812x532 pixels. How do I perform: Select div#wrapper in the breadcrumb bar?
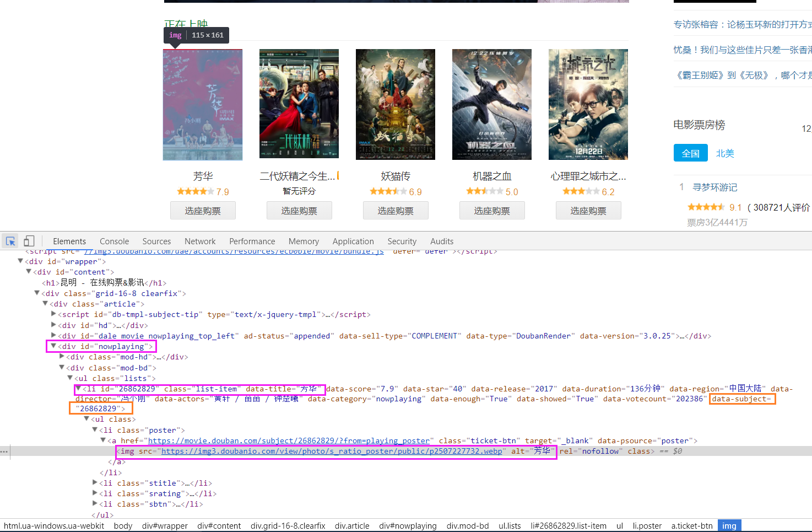click(x=165, y=526)
